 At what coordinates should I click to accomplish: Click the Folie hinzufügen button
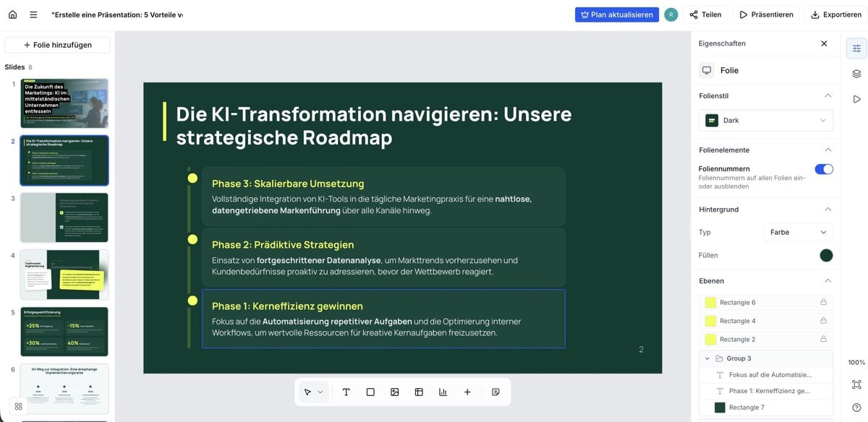[57, 44]
